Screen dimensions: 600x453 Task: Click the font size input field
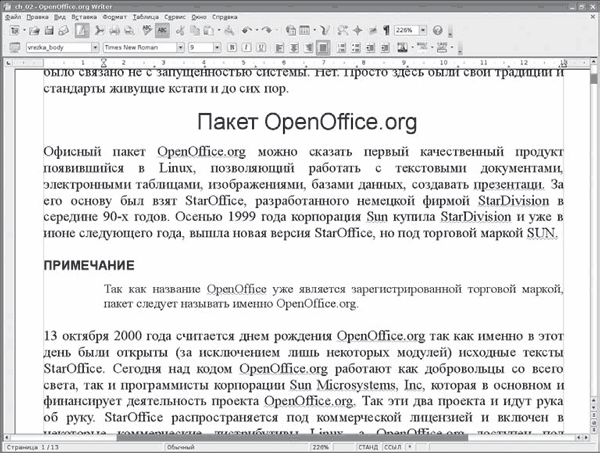click(x=200, y=47)
